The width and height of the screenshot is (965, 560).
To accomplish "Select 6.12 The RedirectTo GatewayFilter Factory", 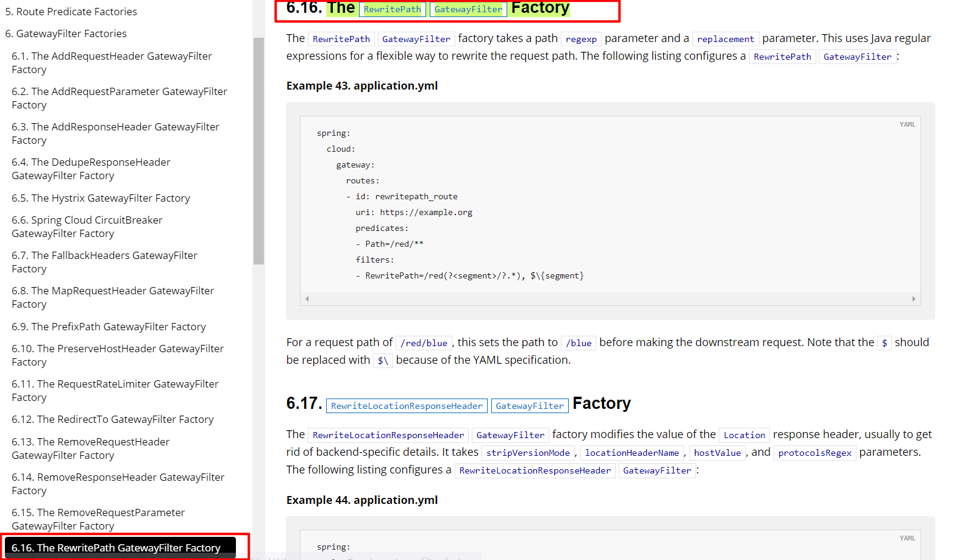I will tap(113, 419).
